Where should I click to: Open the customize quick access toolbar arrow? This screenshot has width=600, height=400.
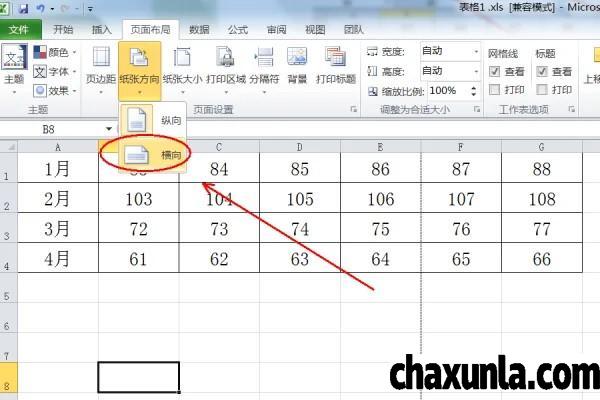(90, 8)
